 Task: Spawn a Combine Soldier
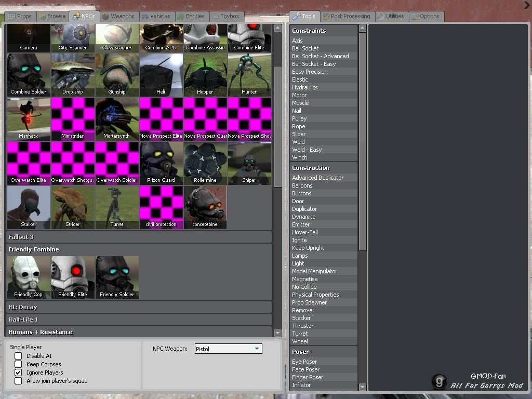(29, 75)
